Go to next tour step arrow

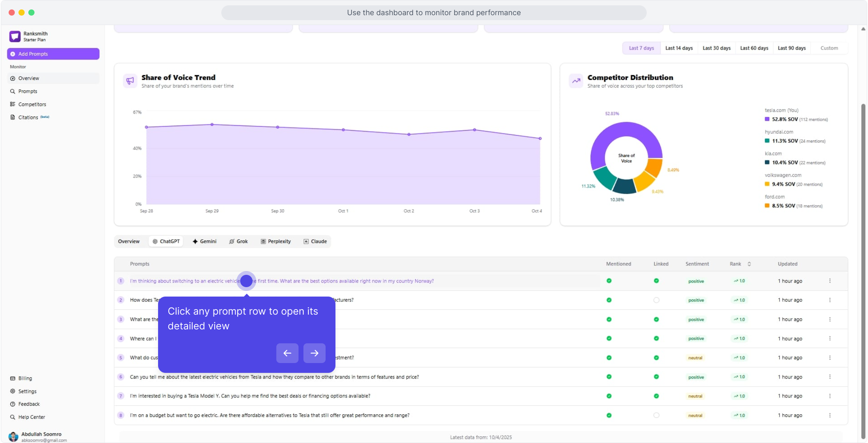click(x=314, y=353)
